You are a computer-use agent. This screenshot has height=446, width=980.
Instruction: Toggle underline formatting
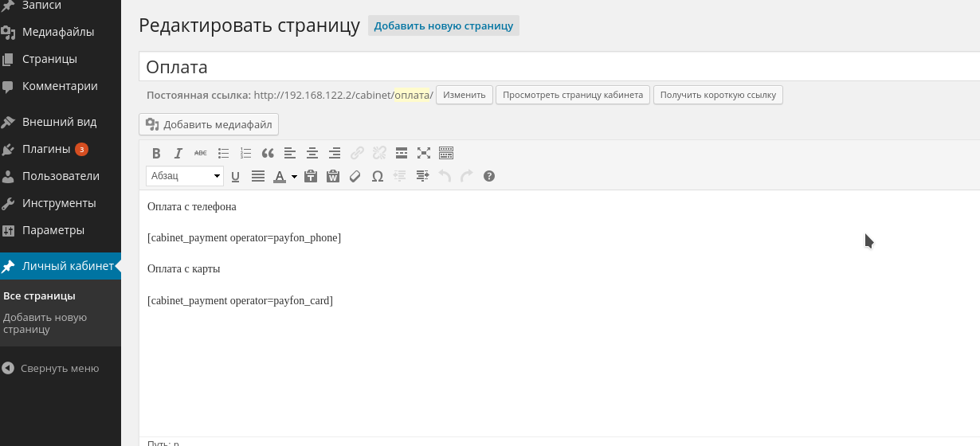[236, 176]
